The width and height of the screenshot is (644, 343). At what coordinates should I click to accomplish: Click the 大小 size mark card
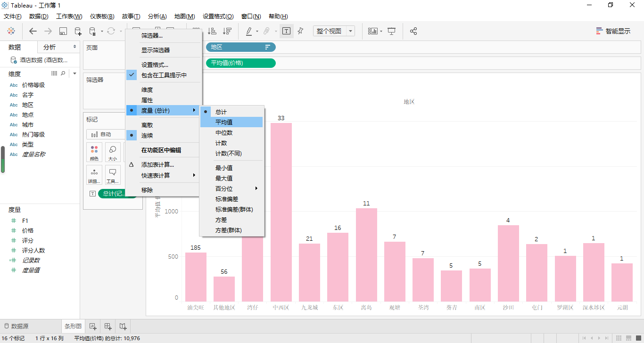pos(113,153)
